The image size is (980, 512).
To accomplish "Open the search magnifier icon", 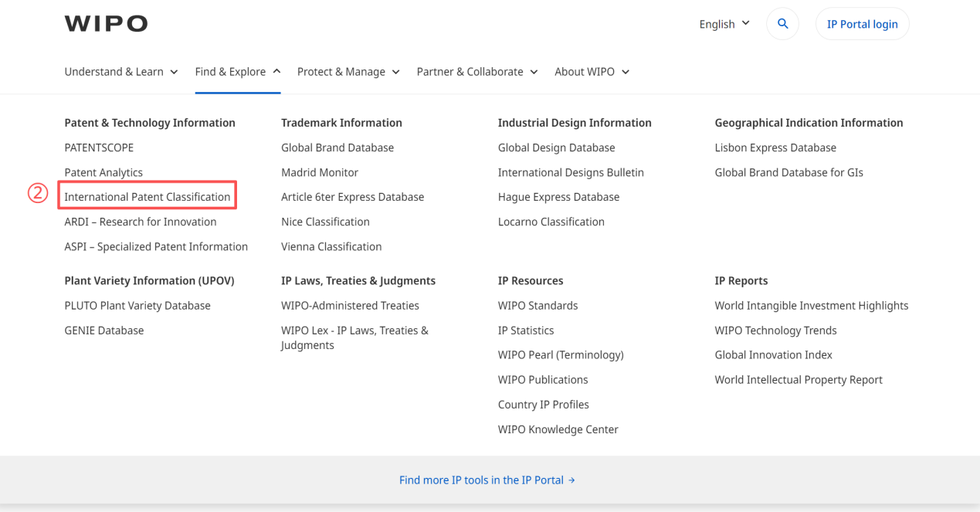I will click(782, 24).
